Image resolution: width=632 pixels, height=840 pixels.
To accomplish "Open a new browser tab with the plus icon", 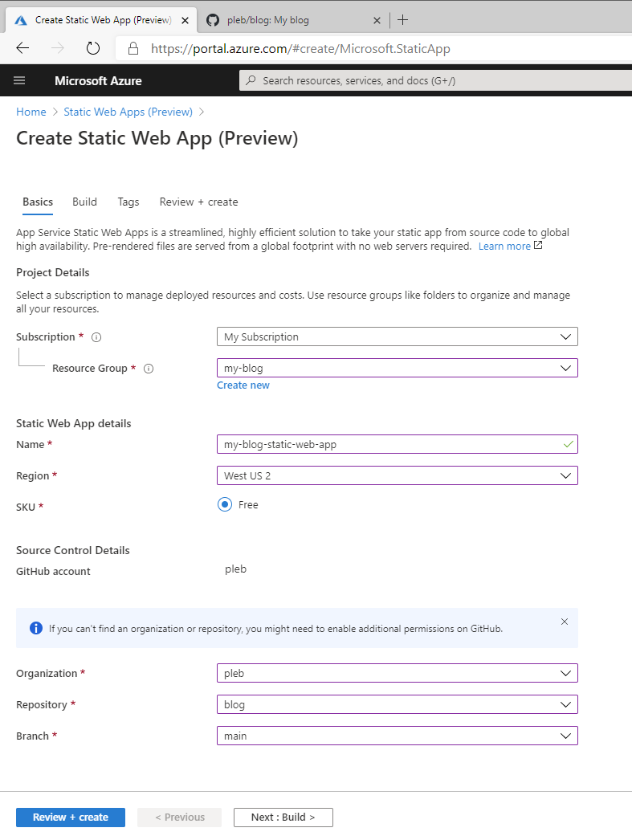I will (x=403, y=20).
